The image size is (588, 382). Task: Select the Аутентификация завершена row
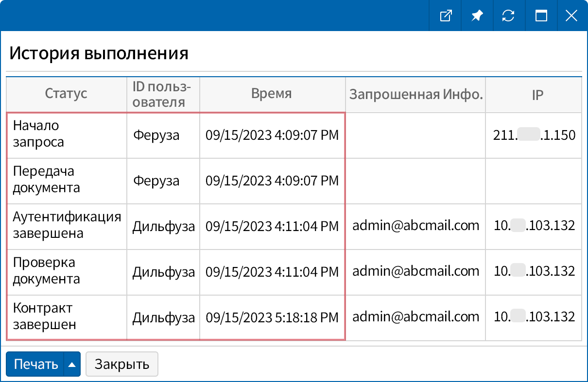[66, 226]
